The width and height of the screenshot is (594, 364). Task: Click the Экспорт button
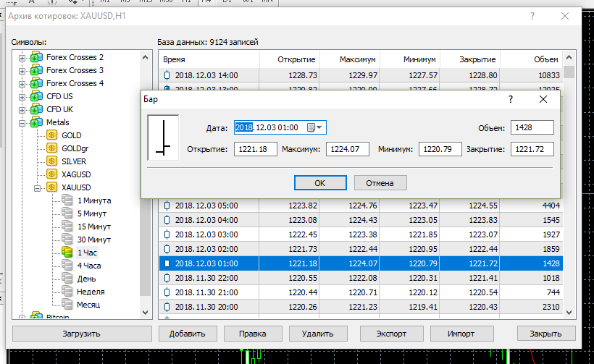[x=390, y=334]
